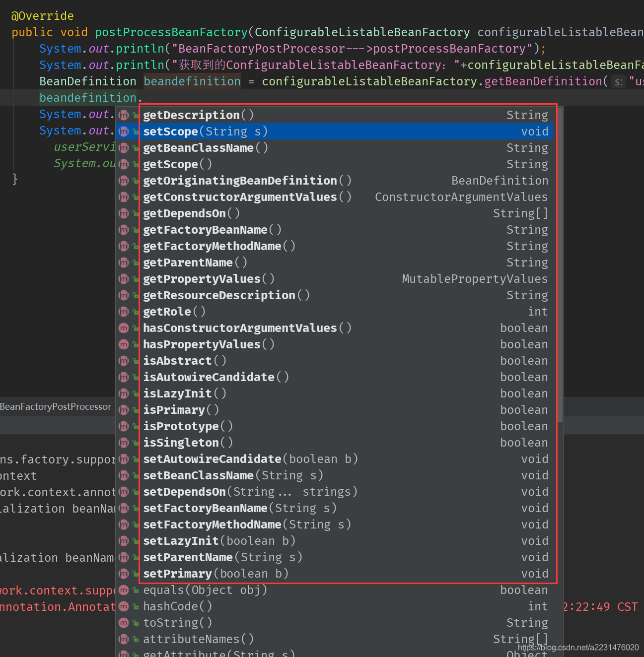Click method icon beside getDescription()
The height and width of the screenshot is (657, 644).
tap(124, 115)
